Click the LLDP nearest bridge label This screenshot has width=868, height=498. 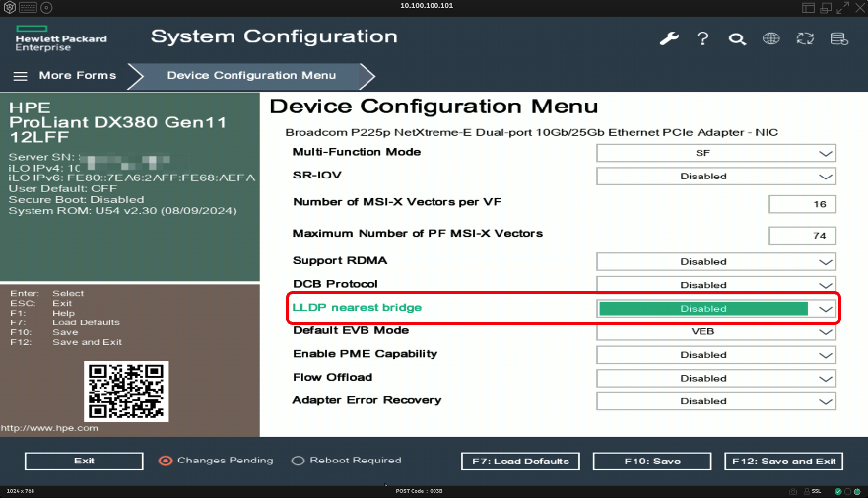point(357,308)
